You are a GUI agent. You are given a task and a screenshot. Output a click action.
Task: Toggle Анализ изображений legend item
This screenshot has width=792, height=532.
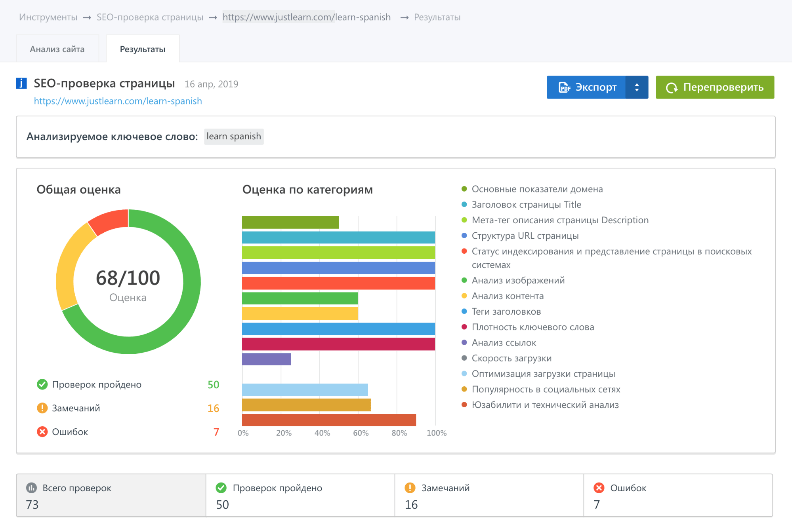tap(513, 280)
